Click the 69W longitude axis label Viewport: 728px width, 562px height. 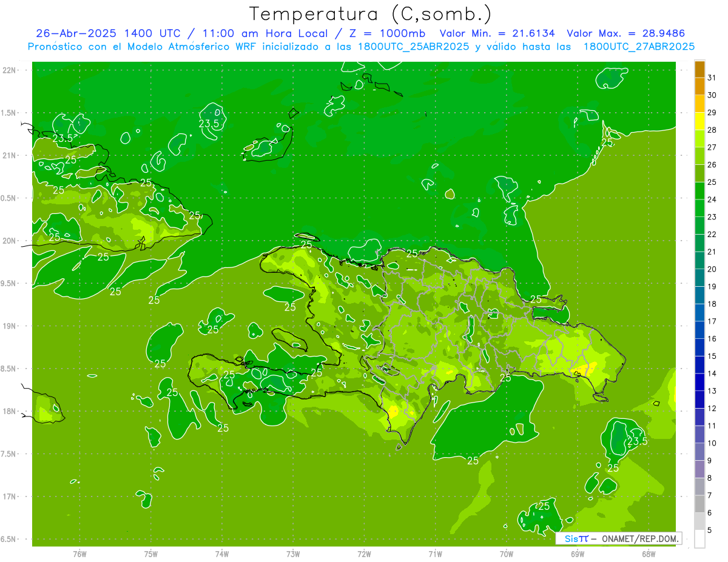578,554
